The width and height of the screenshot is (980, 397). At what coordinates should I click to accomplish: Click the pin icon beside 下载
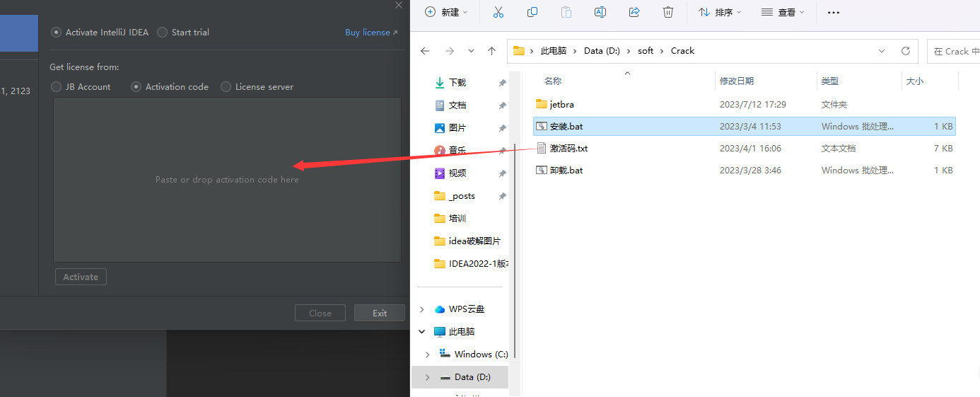click(502, 83)
